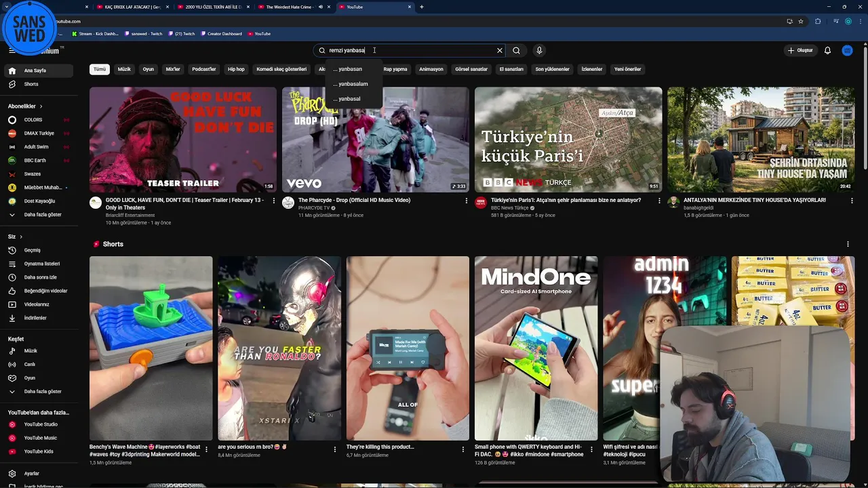868x488 pixels.
Task: Click in the search input field
Action: tap(410, 50)
